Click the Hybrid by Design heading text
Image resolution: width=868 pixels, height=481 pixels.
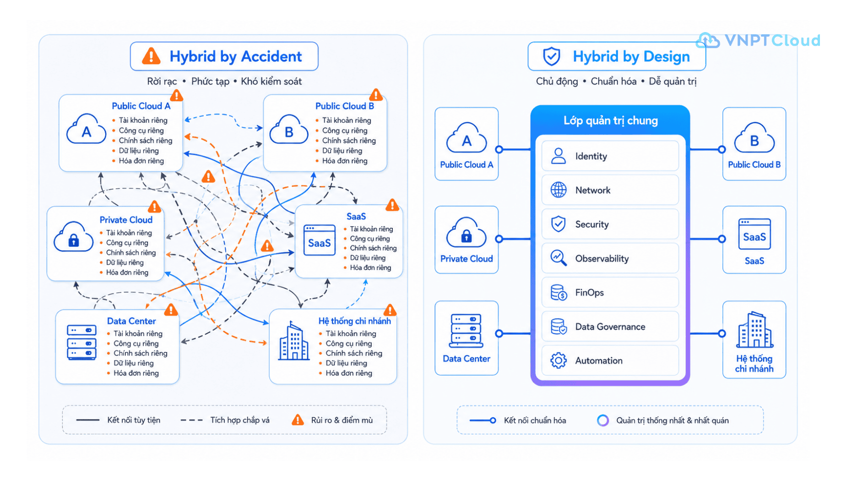pos(631,56)
